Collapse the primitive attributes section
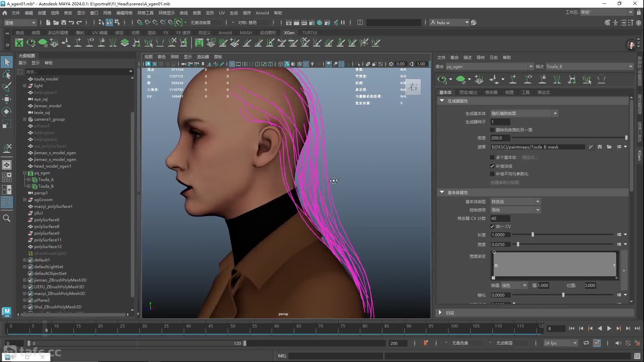The image size is (644, 362). coord(442,192)
